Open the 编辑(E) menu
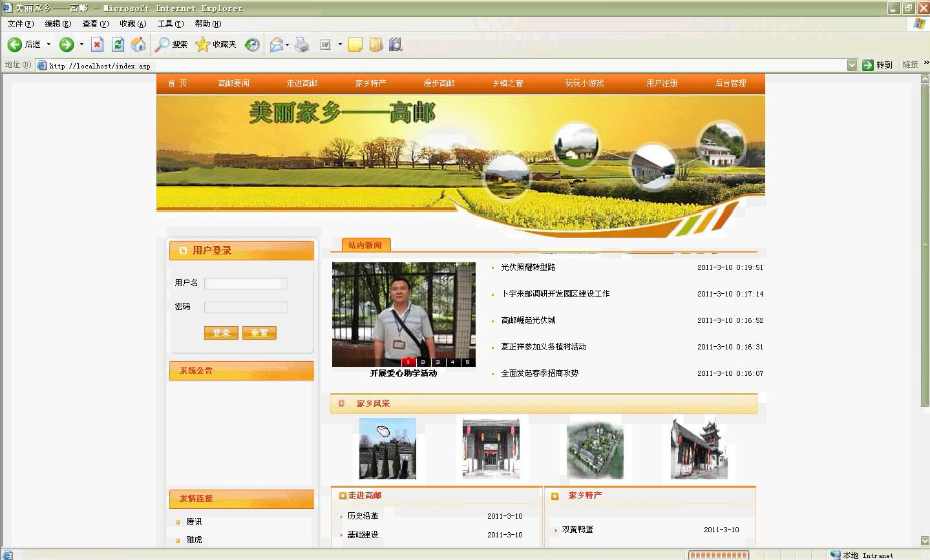 click(x=58, y=24)
